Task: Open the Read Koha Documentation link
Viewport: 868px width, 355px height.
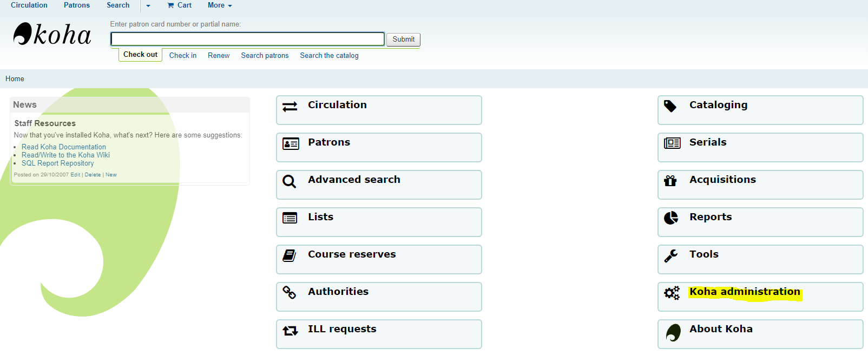Action: pyautogui.click(x=64, y=147)
